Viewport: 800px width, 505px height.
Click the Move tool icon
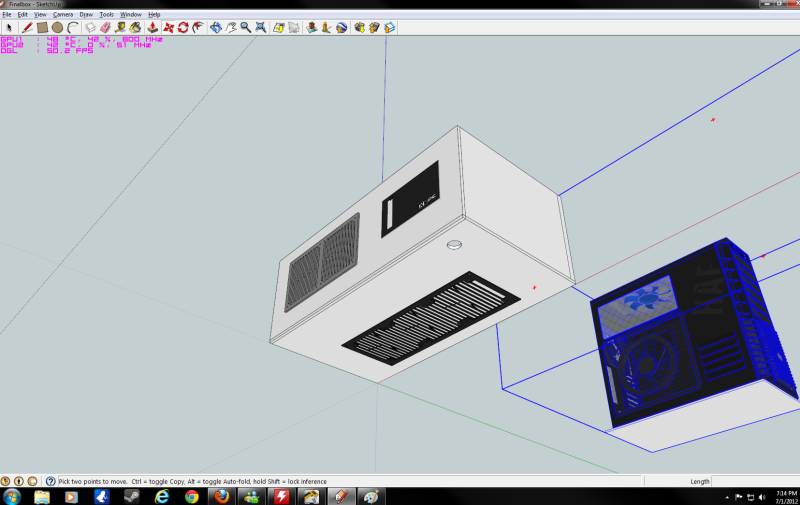pyautogui.click(x=168, y=27)
